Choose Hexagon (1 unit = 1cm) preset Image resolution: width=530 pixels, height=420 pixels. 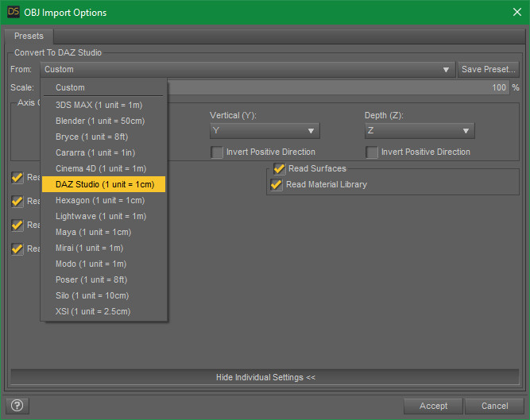(x=103, y=200)
